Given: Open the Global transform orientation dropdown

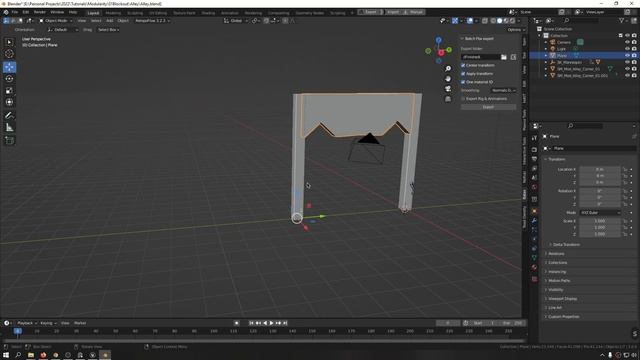Looking at the screenshot, I should tap(236, 20).
